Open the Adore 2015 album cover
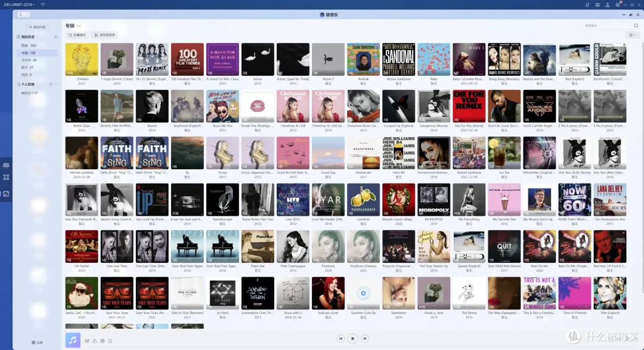The height and width of the screenshot is (350, 644). point(258,59)
